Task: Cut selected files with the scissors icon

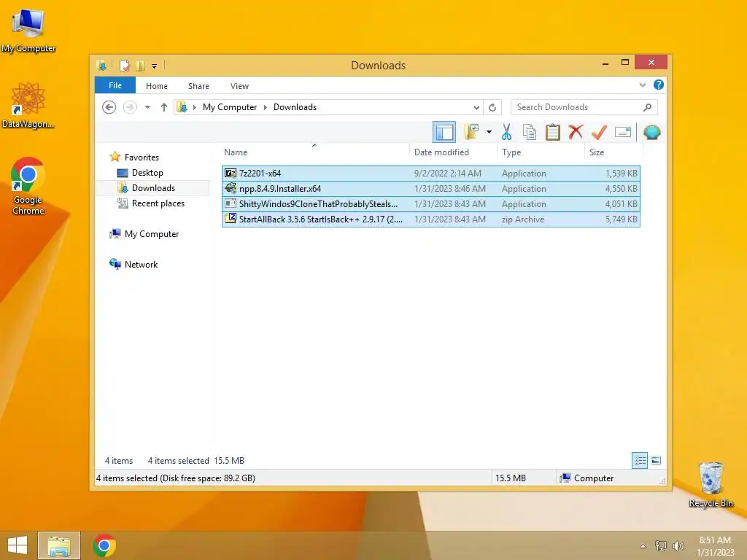Action: [x=506, y=132]
